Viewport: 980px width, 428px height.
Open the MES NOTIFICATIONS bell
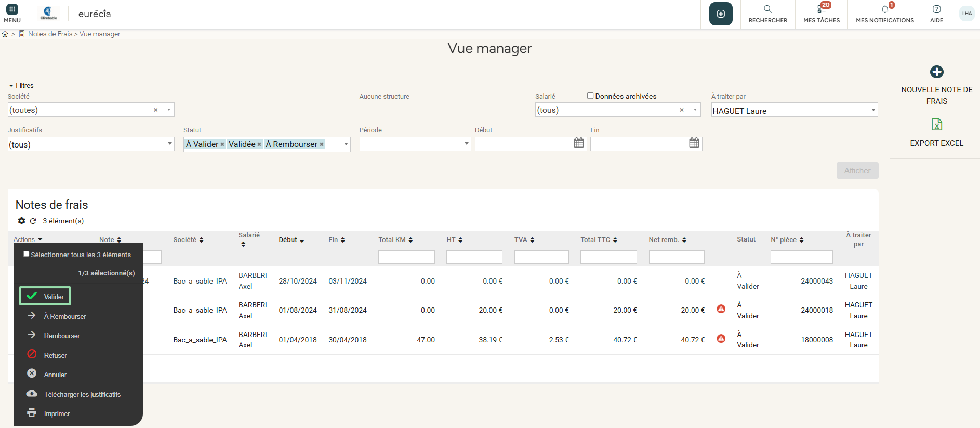(884, 9)
